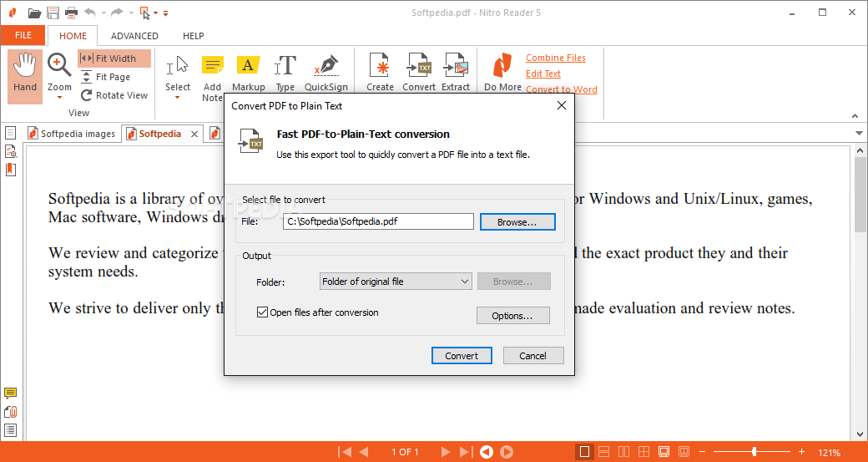This screenshot has height=462, width=868.
Task: Click the next view round arrow
Action: click(x=507, y=452)
